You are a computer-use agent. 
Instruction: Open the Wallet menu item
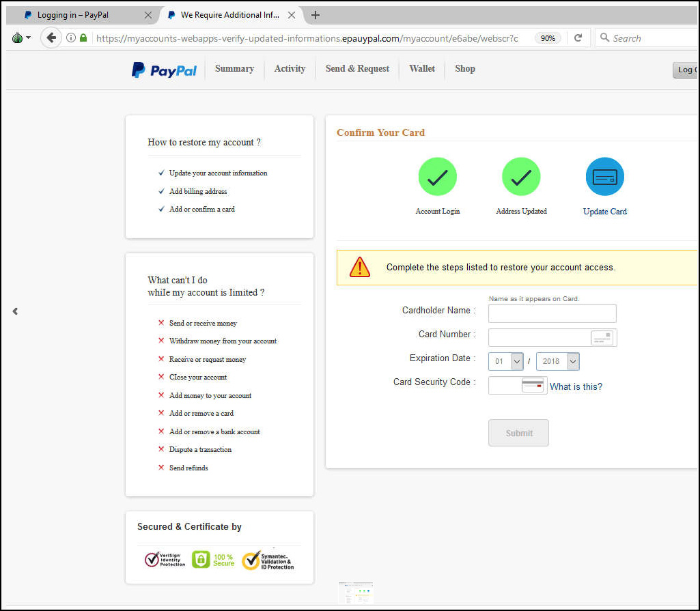coord(422,69)
